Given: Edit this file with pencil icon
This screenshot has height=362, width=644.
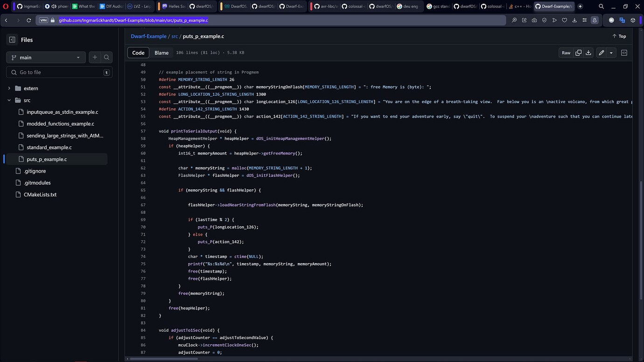Looking at the screenshot, I should click(x=602, y=53).
